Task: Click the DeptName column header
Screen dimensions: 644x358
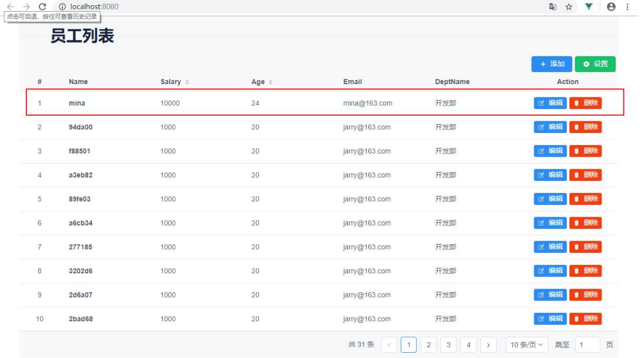Action: tap(452, 82)
